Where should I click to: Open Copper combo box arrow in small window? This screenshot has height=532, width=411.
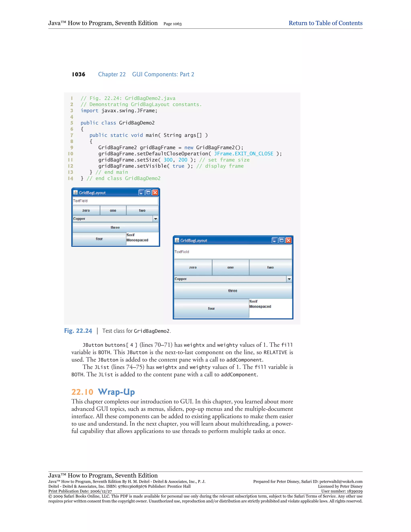(x=156, y=219)
